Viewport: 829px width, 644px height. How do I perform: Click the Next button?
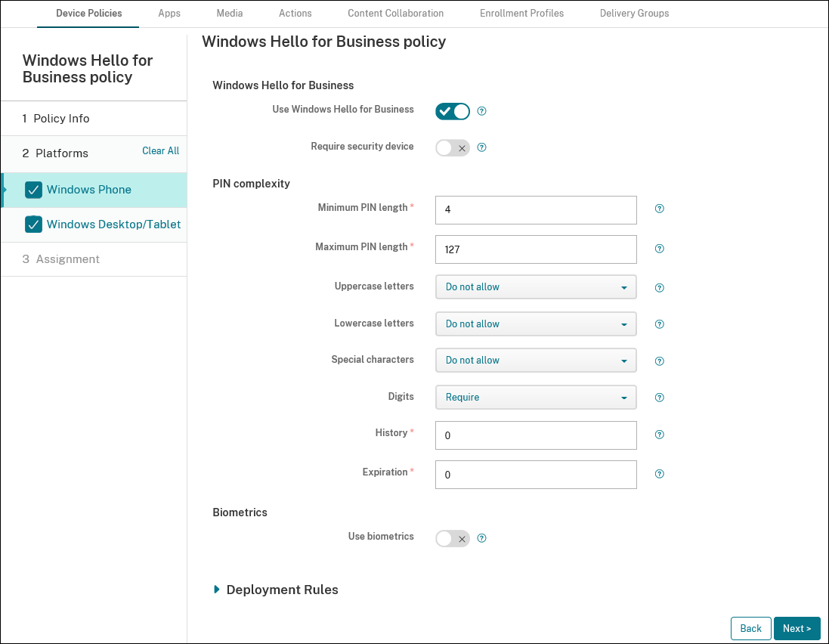tap(797, 628)
